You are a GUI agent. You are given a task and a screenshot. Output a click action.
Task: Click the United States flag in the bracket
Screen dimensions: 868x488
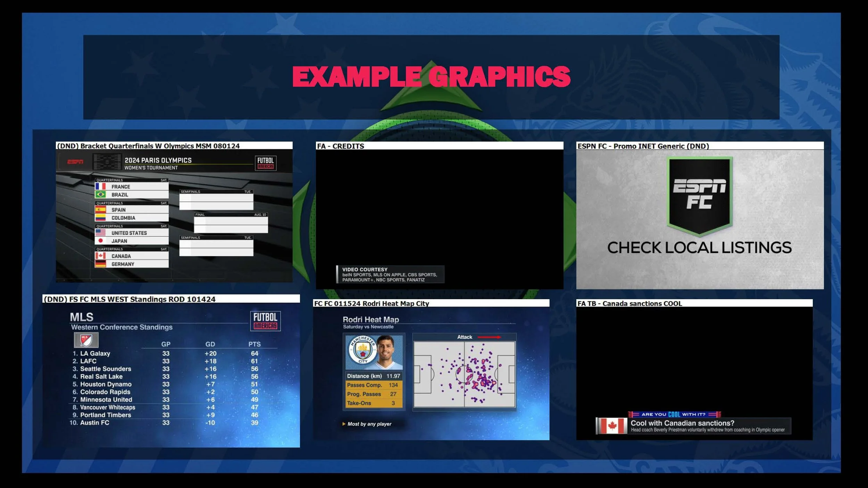click(101, 233)
